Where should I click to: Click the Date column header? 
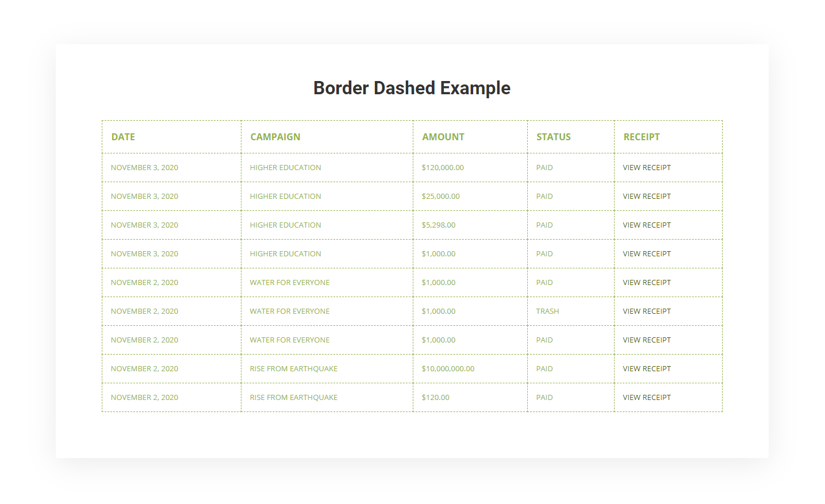[x=123, y=137]
